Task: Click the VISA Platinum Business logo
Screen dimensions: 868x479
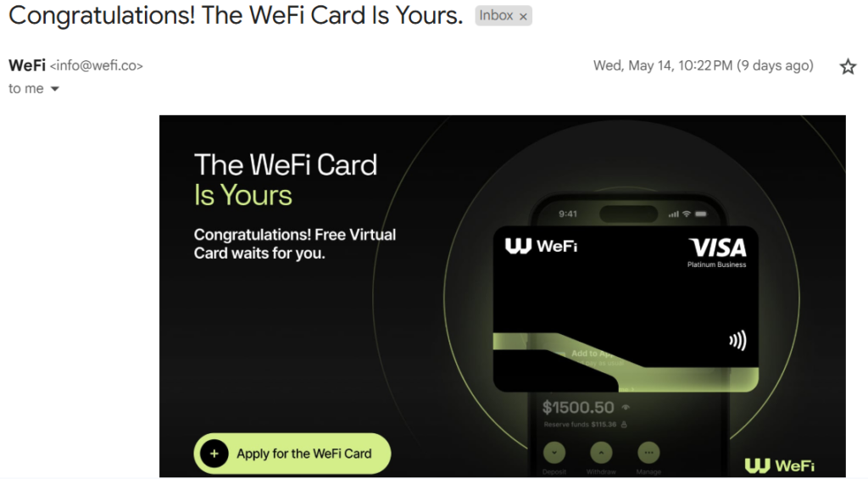Action: click(x=717, y=253)
